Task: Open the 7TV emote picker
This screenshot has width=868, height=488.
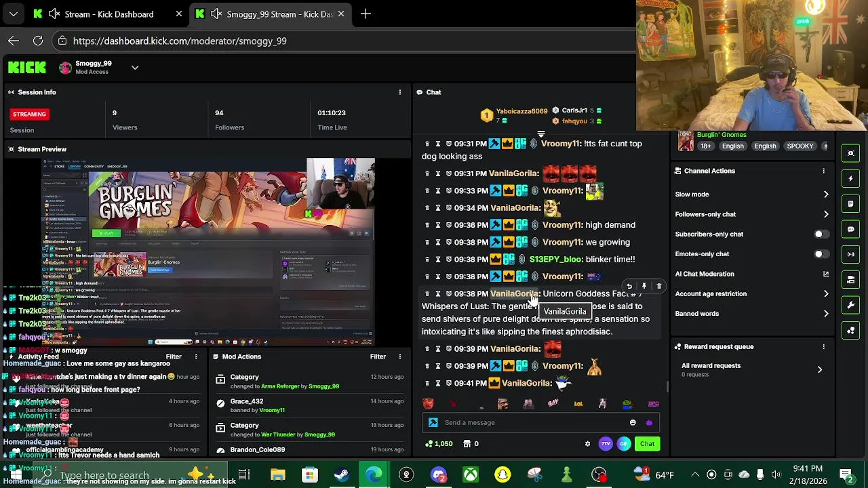Action: pos(606,444)
